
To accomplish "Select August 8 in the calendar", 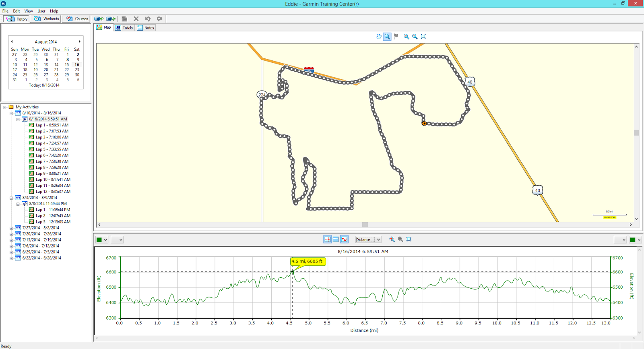I will [67, 60].
